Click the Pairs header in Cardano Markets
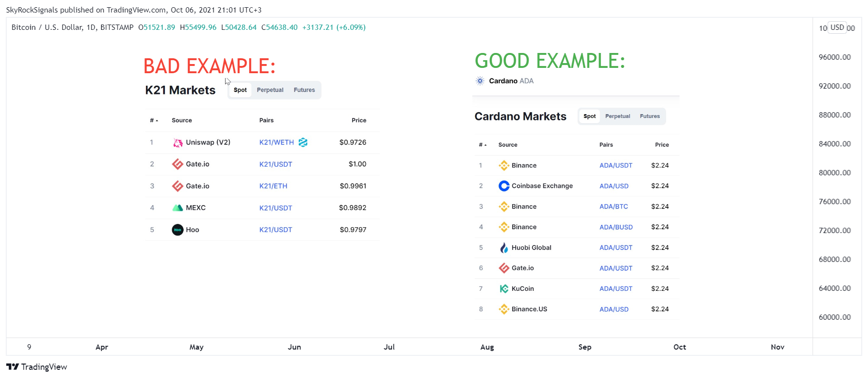 [606, 145]
